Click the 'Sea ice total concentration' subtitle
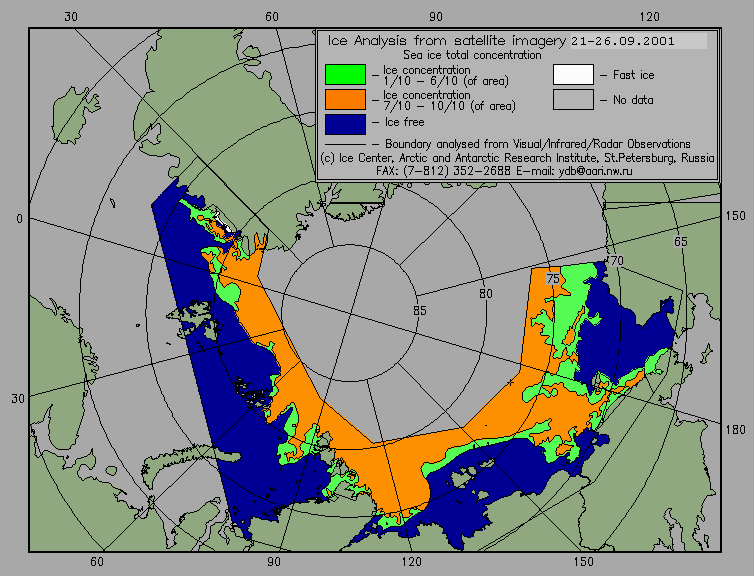This screenshot has width=754, height=576. click(472, 55)
